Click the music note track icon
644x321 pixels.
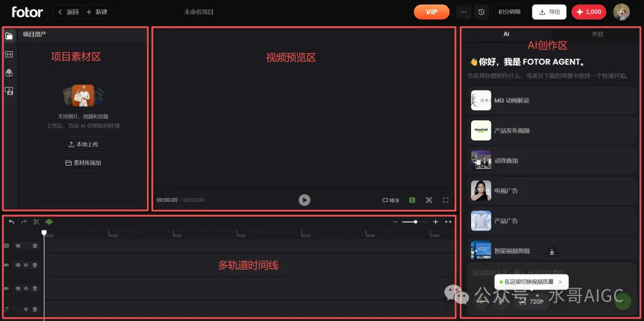point(7,309)
